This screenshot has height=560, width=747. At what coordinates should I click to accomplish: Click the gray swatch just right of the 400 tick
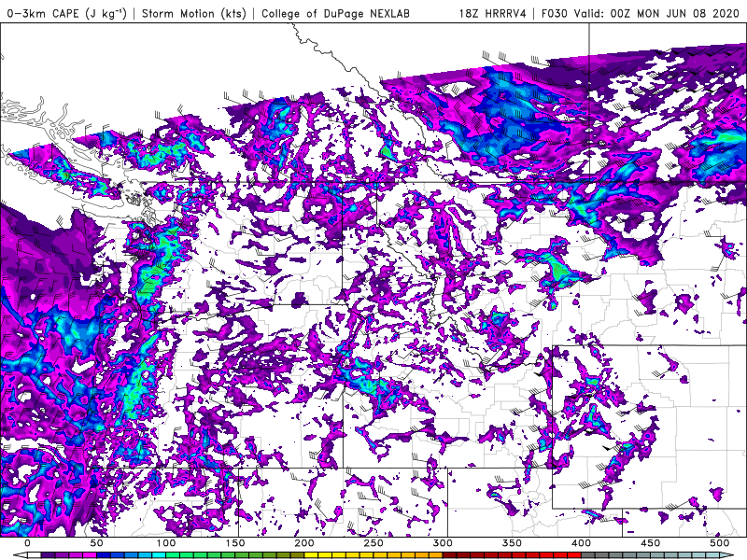click(588, 555)
